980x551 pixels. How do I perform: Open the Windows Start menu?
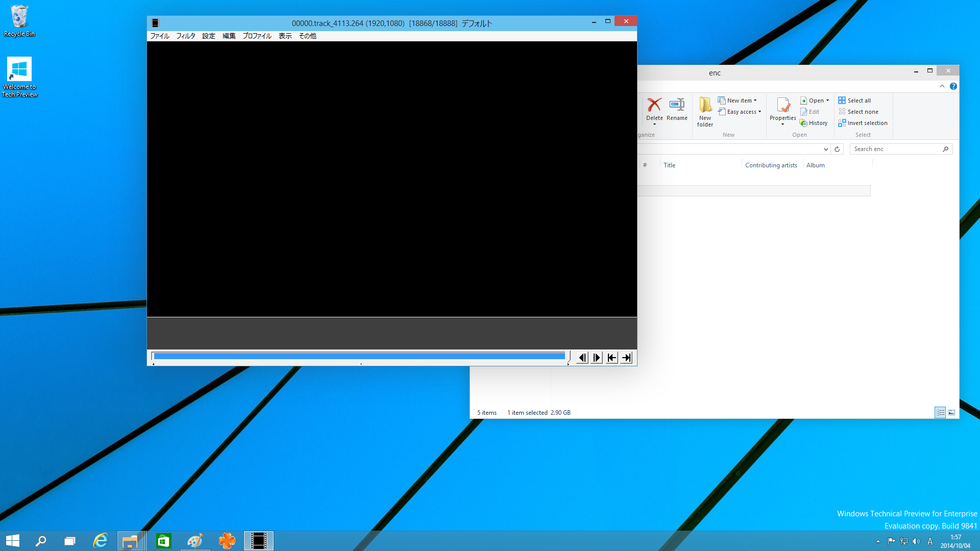coord(13,541)
